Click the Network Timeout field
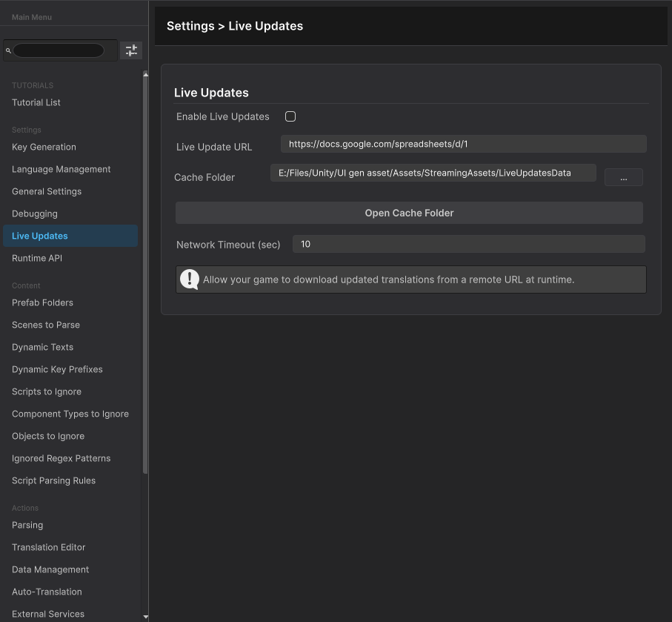The height and width of the screenshot is (622, 672). (468, 244)
